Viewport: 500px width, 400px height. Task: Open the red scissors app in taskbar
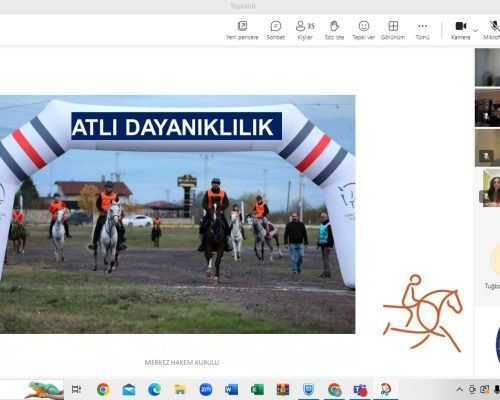pos(386,389)
